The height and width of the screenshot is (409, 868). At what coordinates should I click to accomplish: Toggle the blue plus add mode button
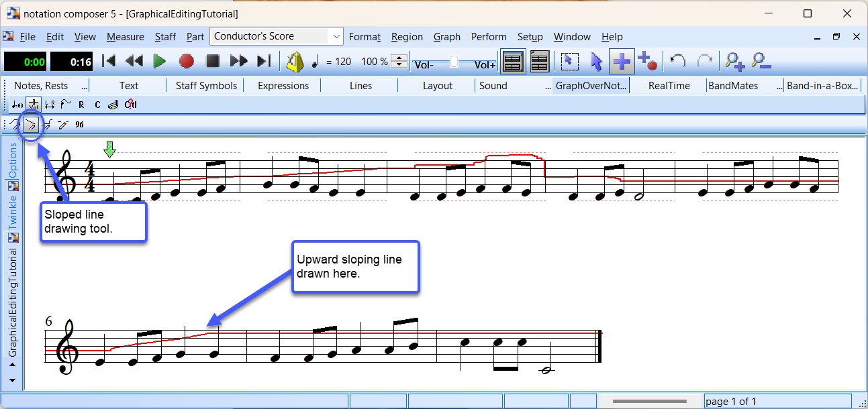(622, 62)
